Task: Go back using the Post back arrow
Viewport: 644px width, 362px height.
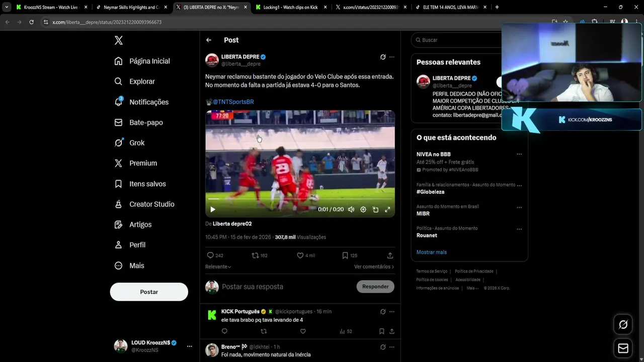Action: [x=209, y=40]
